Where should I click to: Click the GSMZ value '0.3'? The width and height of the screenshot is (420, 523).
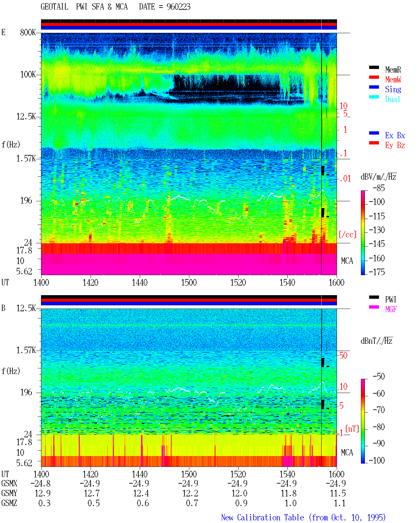click(x=45, y=503)
